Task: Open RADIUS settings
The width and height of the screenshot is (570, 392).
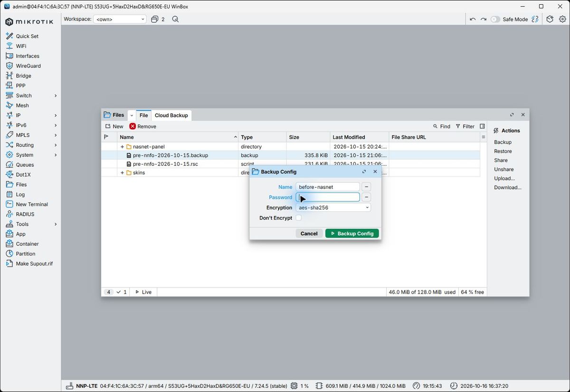Action: (25, 214)
